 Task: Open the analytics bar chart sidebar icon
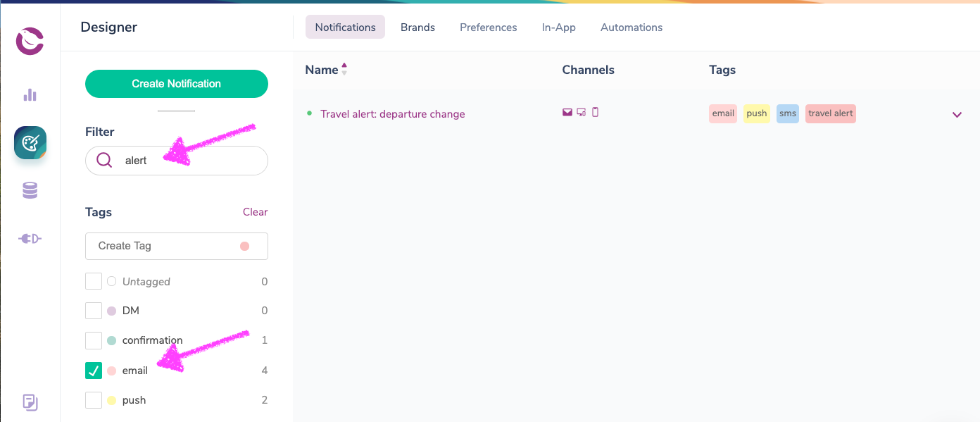(30, 95)
